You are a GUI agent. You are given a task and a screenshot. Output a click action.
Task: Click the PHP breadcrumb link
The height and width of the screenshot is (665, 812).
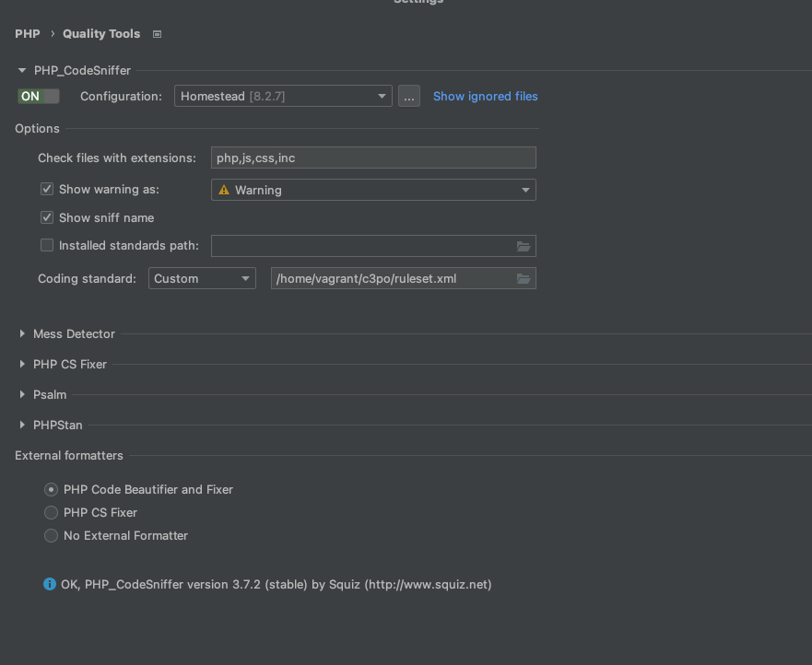click(27, 33)
